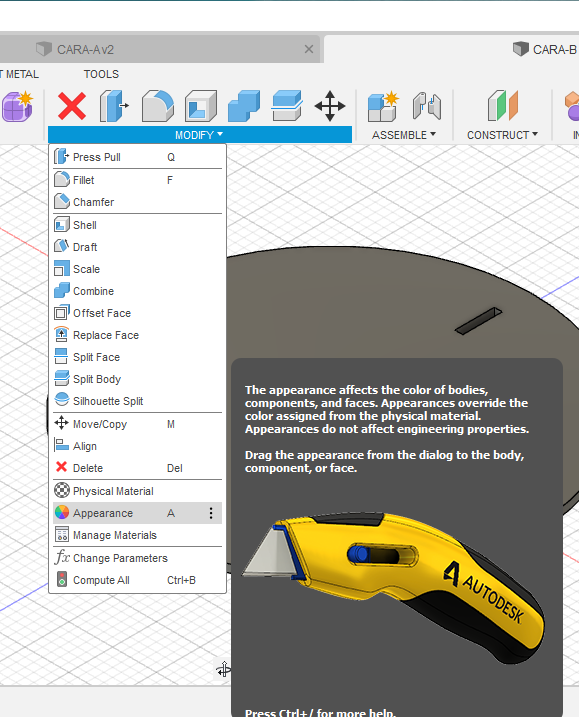The height and width of the screenshot is (717, 579).
Task: Click the purple Create Form icon
Action: click(17, 106)
